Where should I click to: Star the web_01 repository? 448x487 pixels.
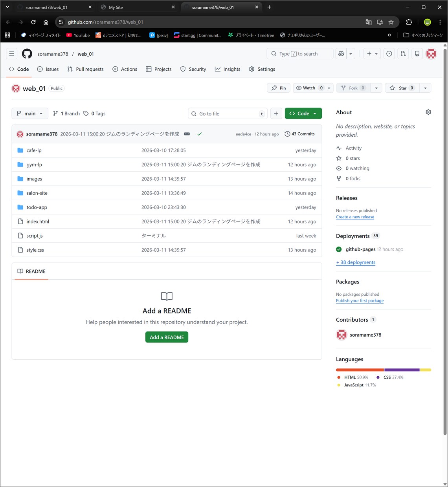pos(402,88)
